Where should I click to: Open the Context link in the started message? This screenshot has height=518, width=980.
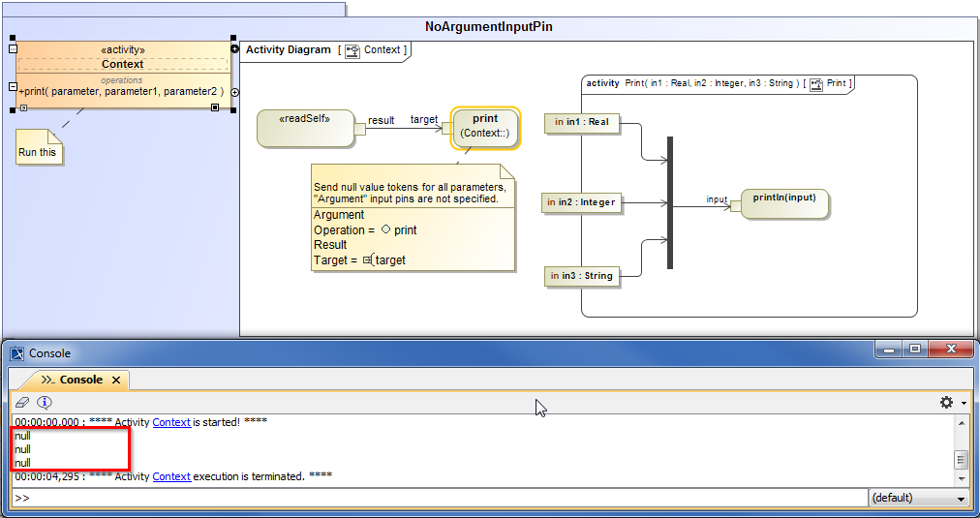(171, 422)
